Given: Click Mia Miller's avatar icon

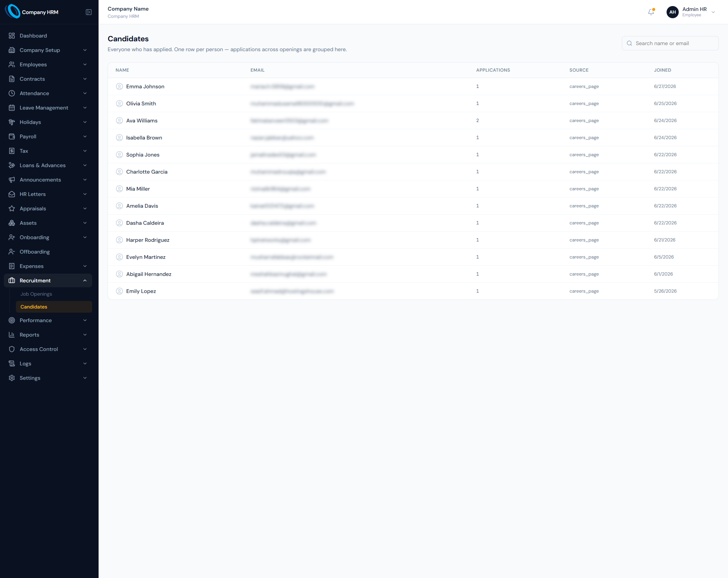Looking at the screenshot, I should pos(119,189).
